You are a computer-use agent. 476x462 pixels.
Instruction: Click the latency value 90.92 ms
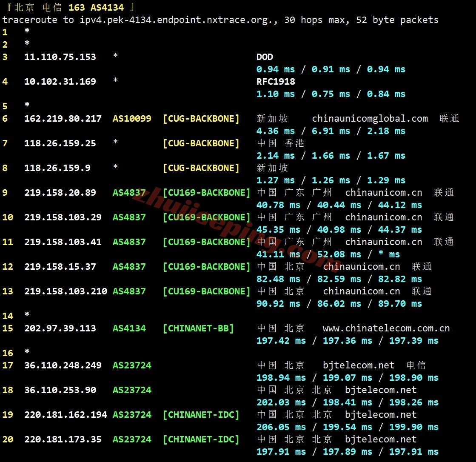pos(278,304)
